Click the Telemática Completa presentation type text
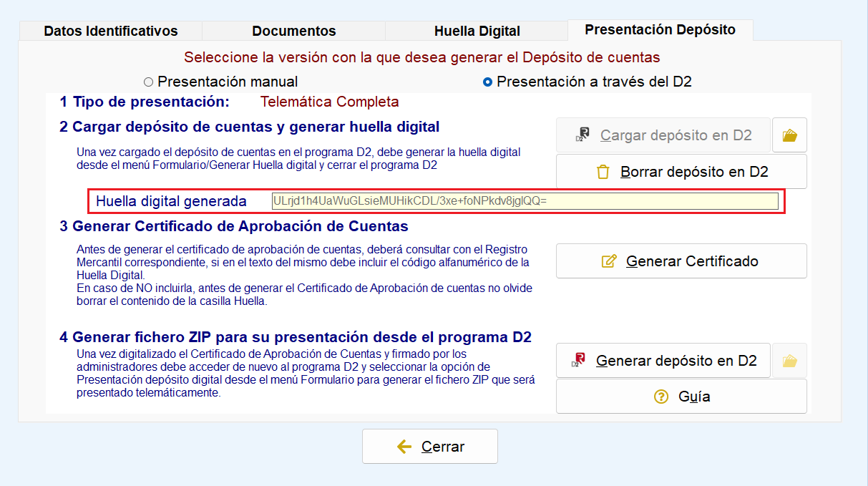The width and height of the screenshot is (868, 486). tap(329, 102)
